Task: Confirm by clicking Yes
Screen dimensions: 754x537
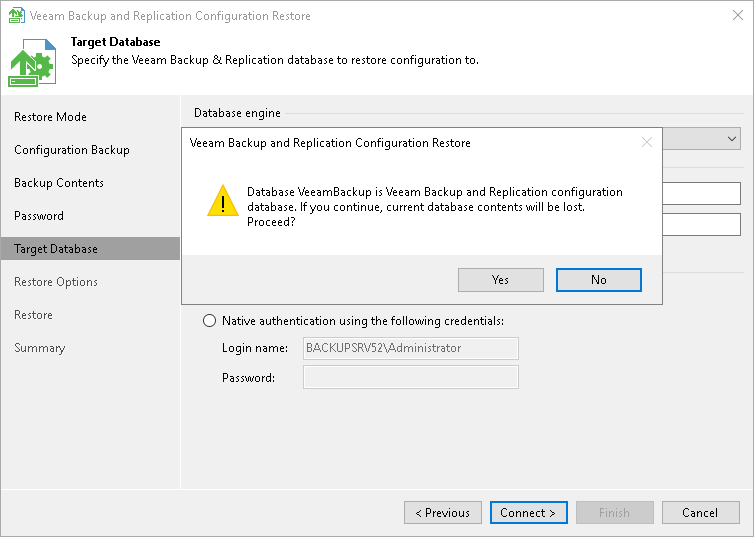Action: coord(501,280)
